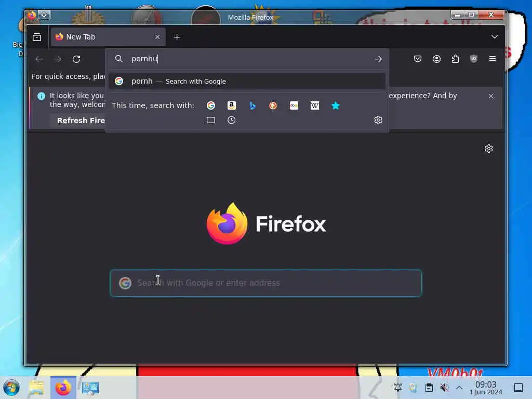
Task: Reload the current page
Action: coord(76,59)
